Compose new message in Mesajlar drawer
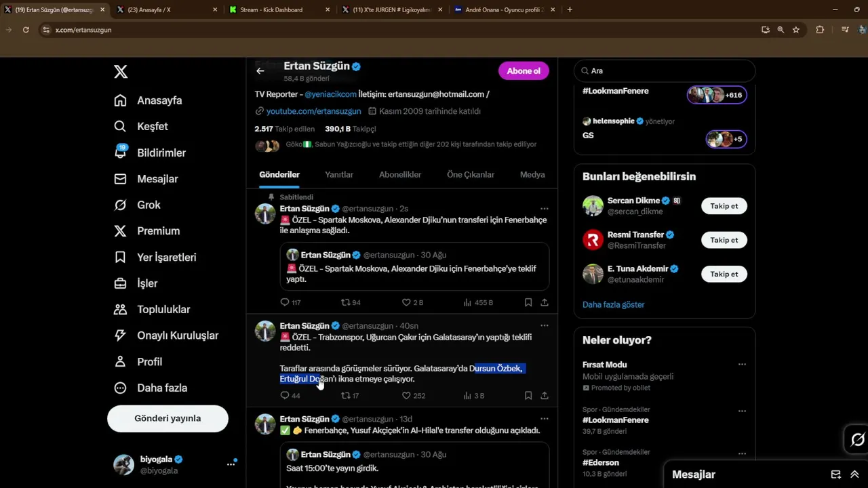868x488 pixels. click(x=836, y=474)
